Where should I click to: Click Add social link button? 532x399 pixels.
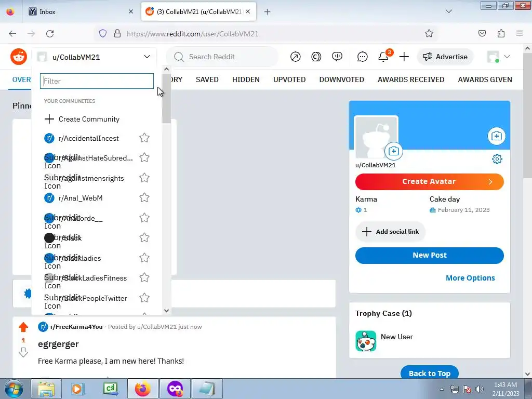[390, 232]
